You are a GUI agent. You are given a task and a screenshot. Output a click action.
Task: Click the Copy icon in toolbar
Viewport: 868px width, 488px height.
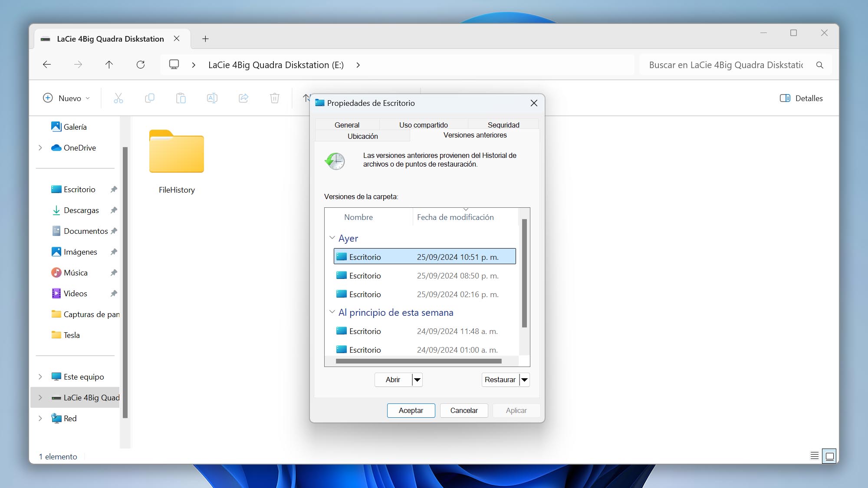coord(150,98)
